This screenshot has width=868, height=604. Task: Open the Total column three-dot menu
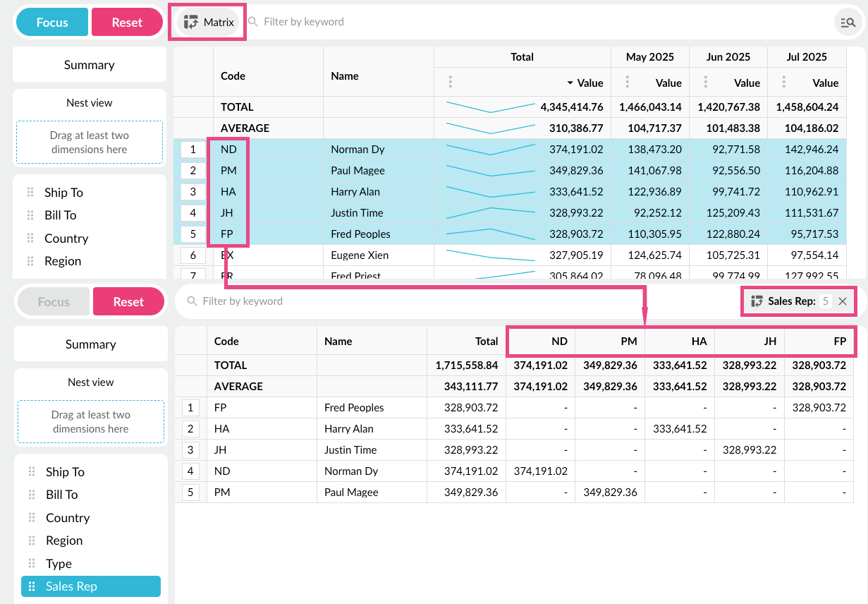tap(451, 83)
